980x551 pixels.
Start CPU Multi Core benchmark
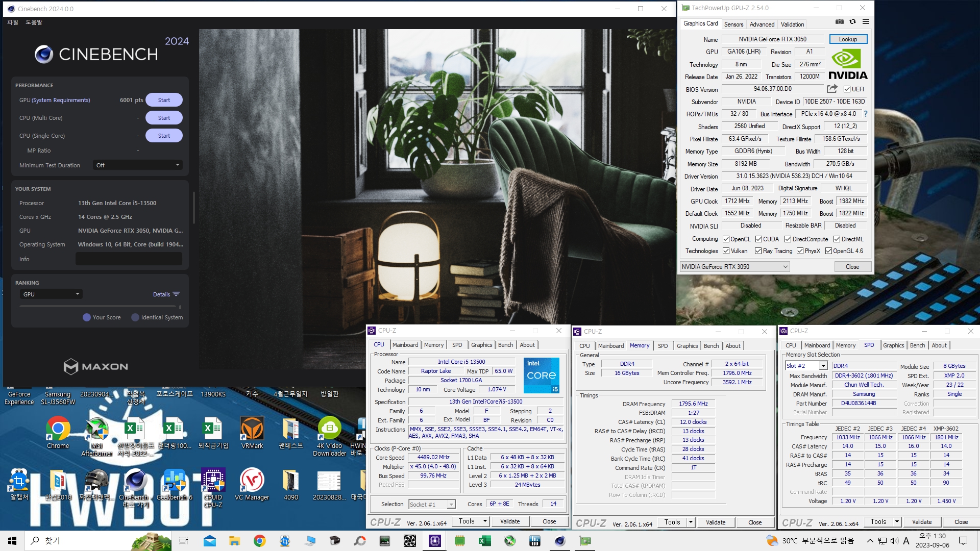click(x=164, y=118)
